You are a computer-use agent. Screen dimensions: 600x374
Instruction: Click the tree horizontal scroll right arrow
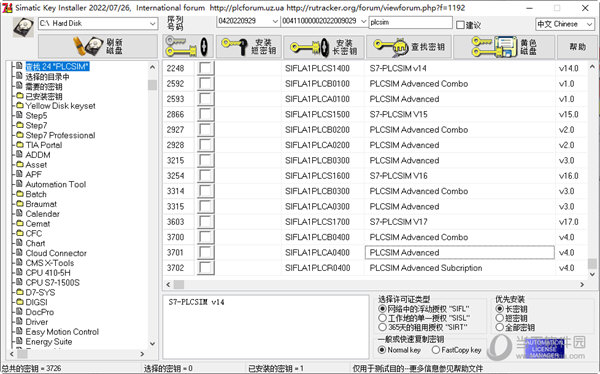[x=142, y=354]
